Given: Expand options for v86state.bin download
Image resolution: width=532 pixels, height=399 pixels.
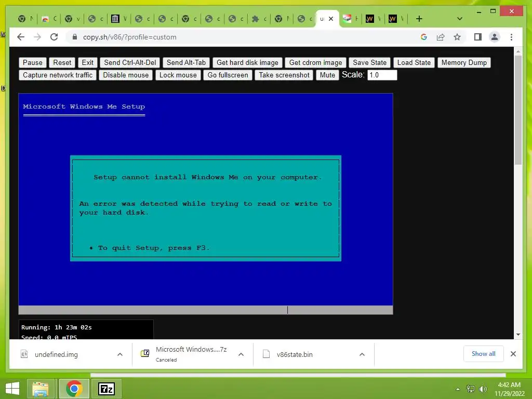Looking at the screenshot, I should point(362,354).
